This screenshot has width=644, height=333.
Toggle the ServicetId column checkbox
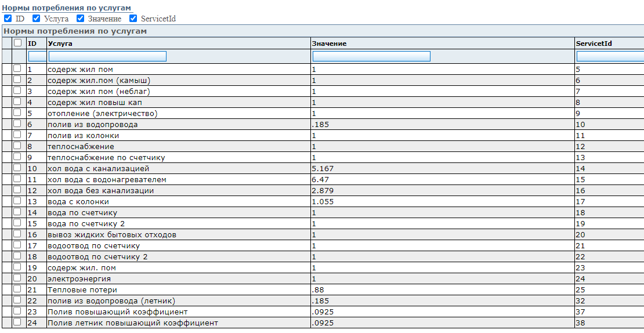(133, 18)
